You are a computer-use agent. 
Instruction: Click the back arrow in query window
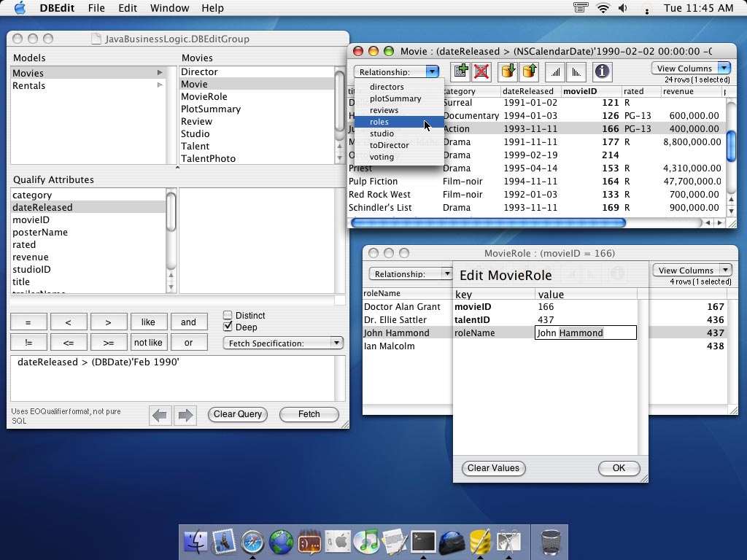click(x=160, y=415)
